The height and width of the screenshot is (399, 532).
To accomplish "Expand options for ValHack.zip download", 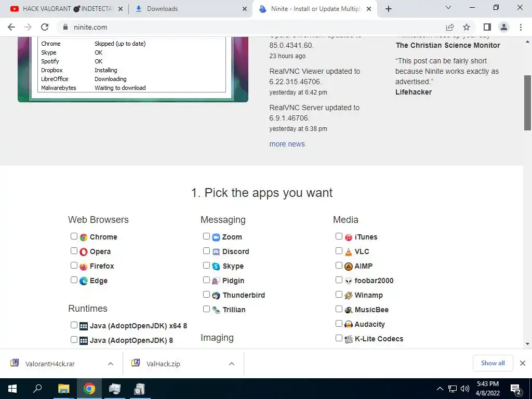I will pos(232,364).
